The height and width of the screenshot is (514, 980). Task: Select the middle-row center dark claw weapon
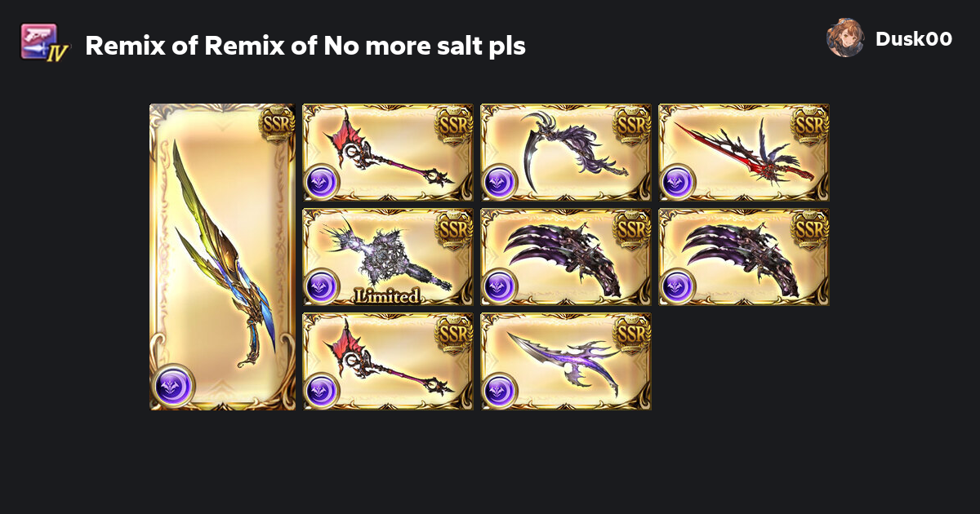pos(566,257)
